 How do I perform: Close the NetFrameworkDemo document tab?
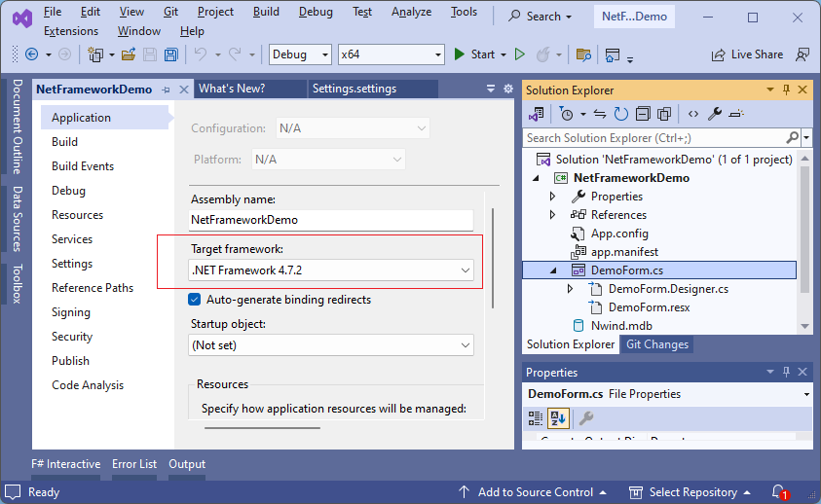pos(184,90)
